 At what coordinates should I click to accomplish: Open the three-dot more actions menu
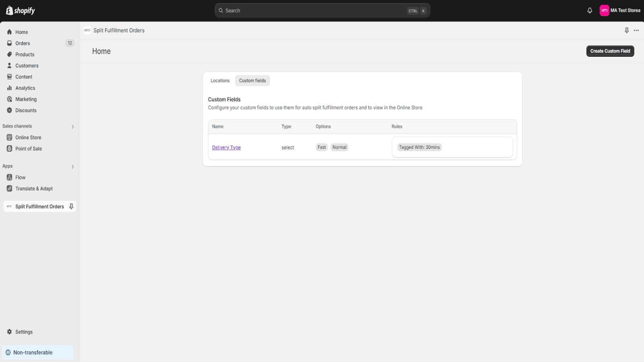(636, 31)
